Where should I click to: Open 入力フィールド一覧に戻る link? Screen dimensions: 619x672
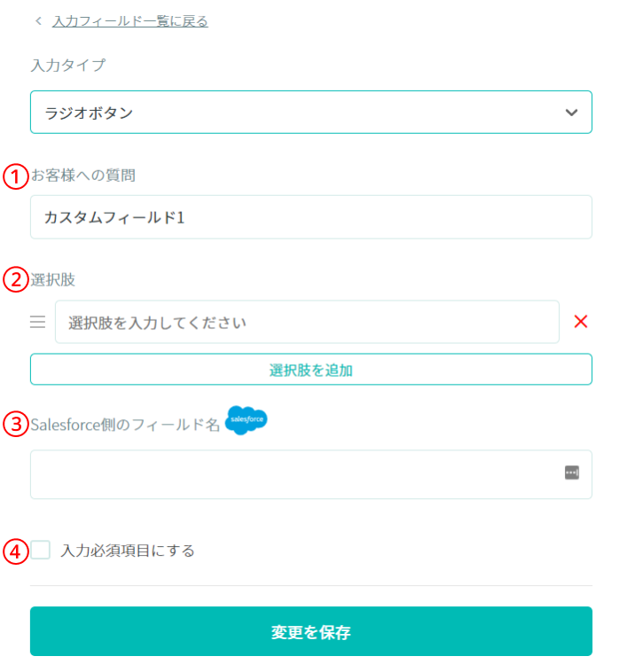[130, 21]
